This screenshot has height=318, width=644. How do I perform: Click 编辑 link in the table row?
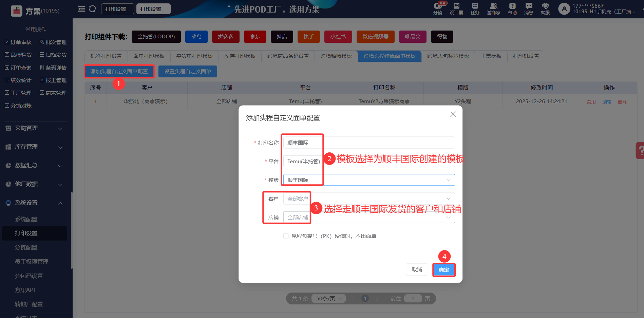pyautogui.click(x=607, y=102)
